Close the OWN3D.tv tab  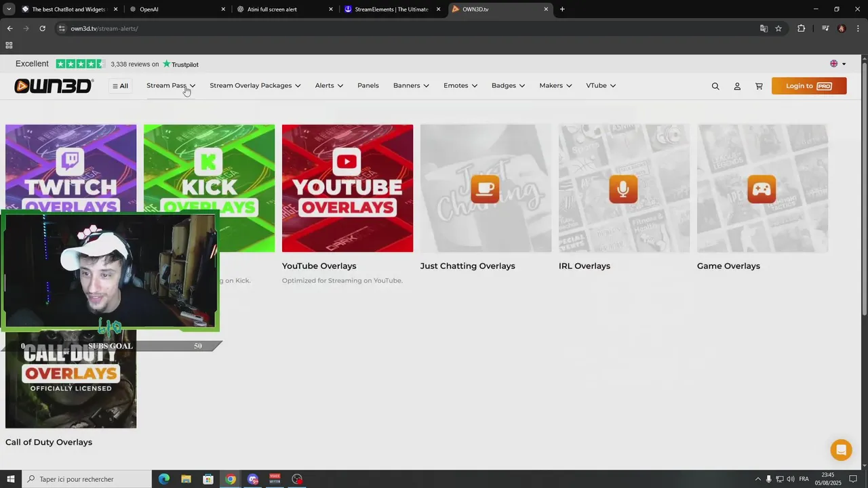[x=546, y=9]
